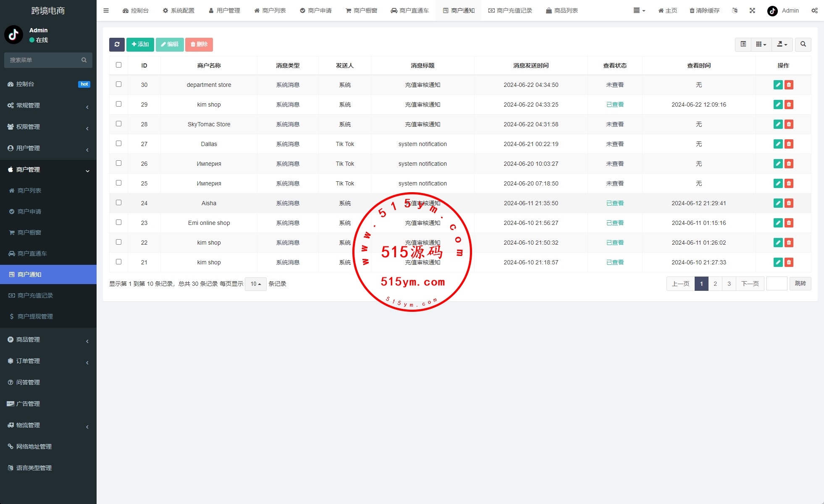This screenshot has width=824, height=504.
Task: Open 商户提现管理 in the sidebar
Action: pos(35,316)
